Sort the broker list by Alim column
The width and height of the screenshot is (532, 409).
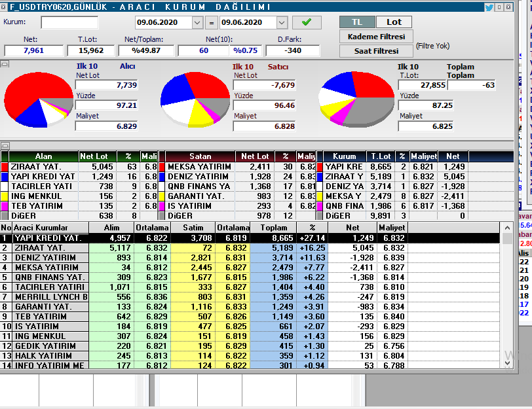111,228
